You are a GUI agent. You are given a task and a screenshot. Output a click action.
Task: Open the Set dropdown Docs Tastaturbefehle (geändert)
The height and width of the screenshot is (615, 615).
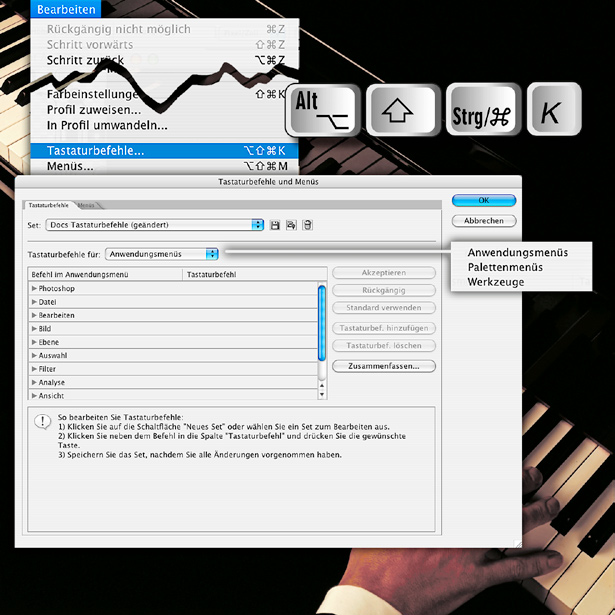155,225
